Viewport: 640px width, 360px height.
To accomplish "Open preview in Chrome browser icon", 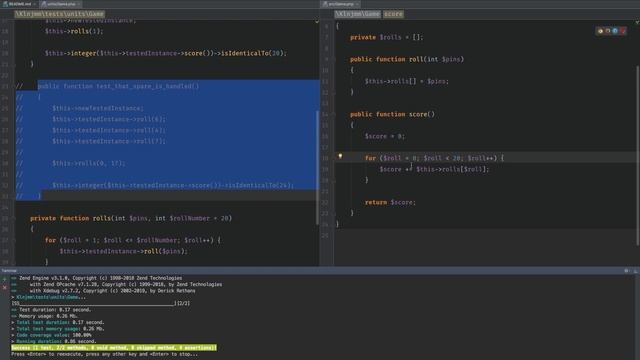I will click(x=600, y=31).
